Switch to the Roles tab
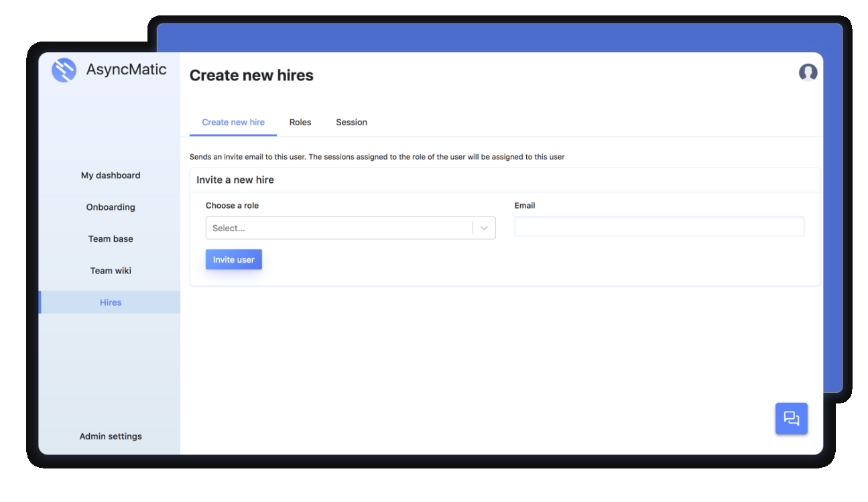868x502 pixels. click(300, 122)
